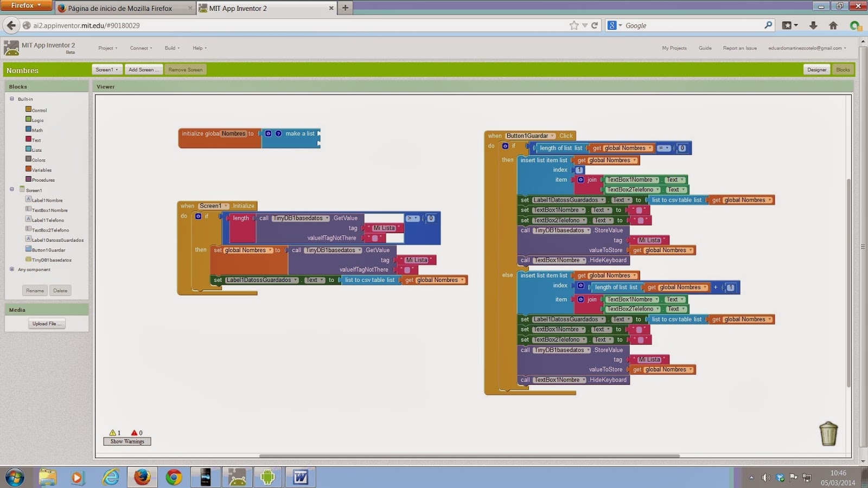
Task: Open the Screen1 screen selector dropdown
Action: [x=106, y=69]
